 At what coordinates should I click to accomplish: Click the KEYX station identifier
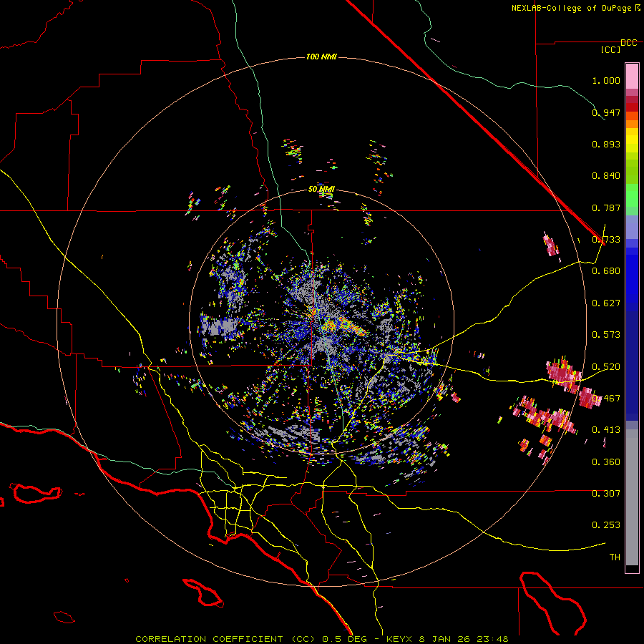click(x=399, y=639)
